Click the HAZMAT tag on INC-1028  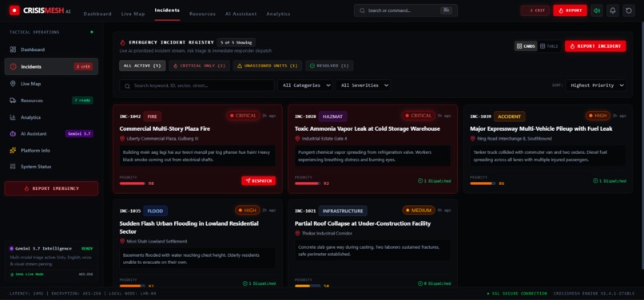(332, 116)
